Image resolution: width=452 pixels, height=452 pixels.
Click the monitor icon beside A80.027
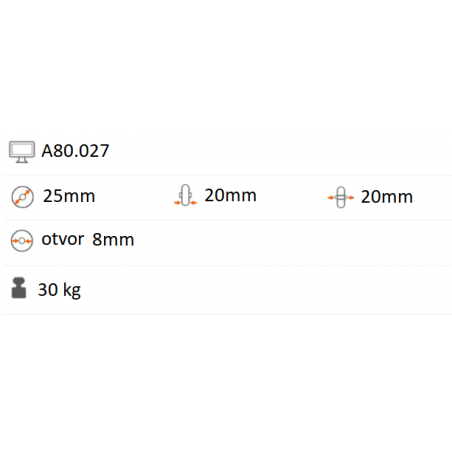[22, 152]
